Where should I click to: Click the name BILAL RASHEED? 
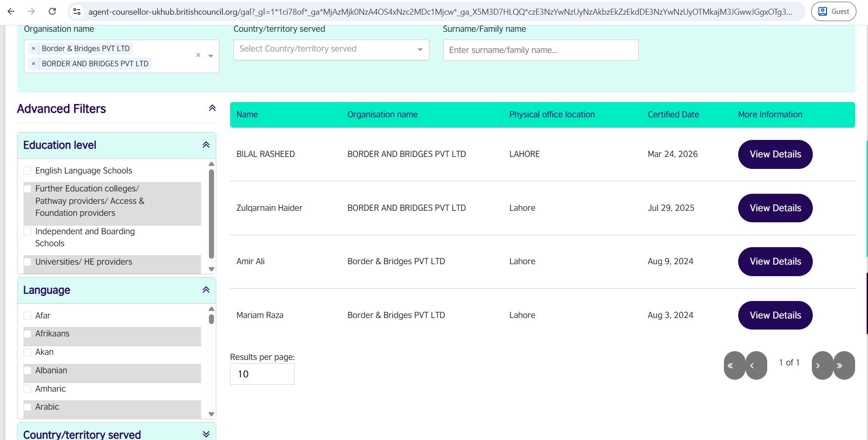266,154
